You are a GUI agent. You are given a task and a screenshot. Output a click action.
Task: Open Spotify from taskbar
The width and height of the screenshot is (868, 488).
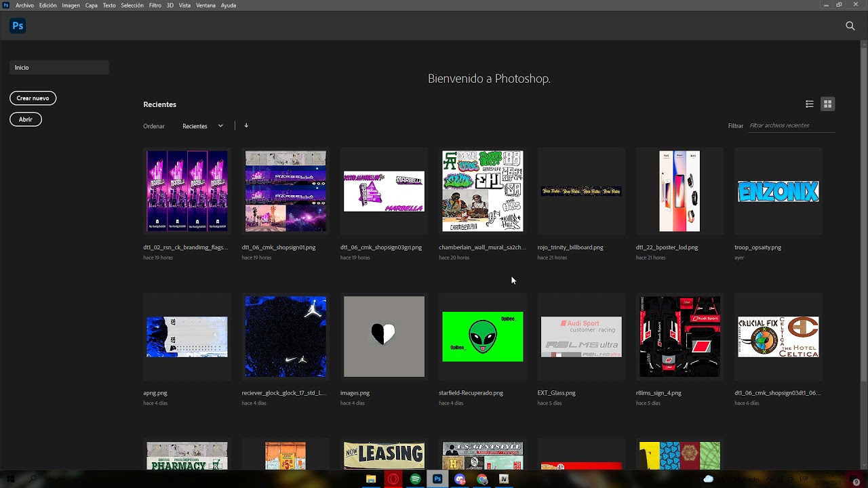coord(416,479)
